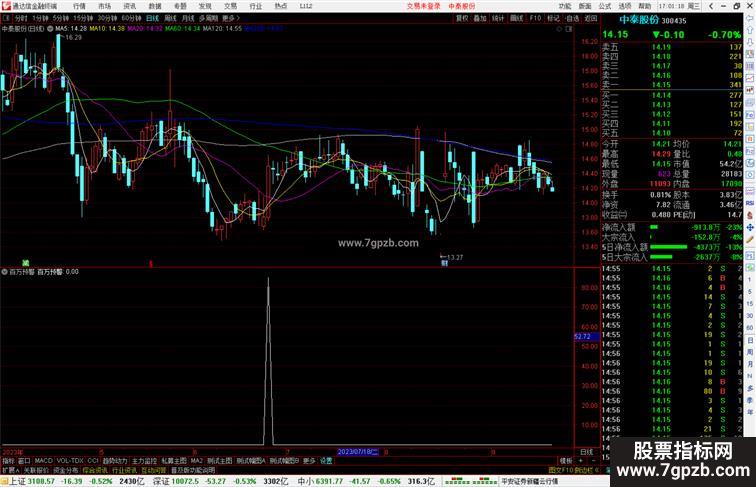
Task: Switch chart to 分时 period
Action: click(x=21, y=18)
